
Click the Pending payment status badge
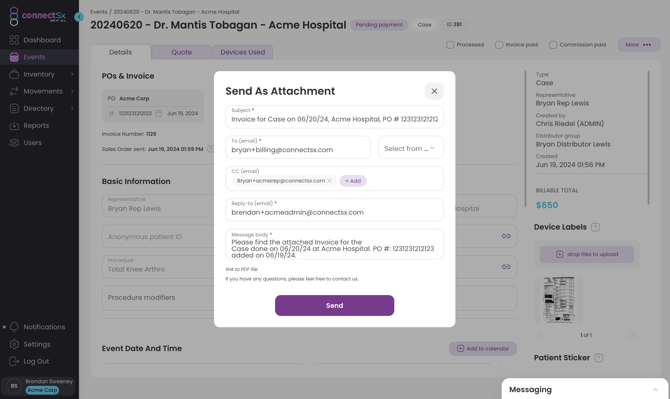pos(379,25)
